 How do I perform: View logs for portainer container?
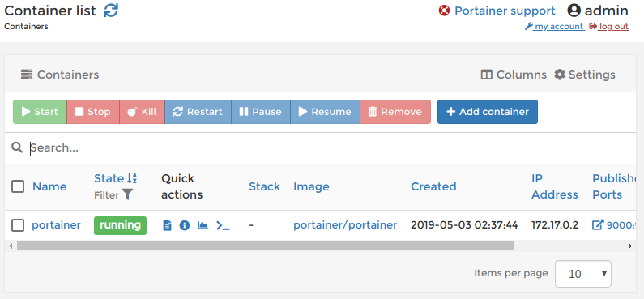(167, 225)
